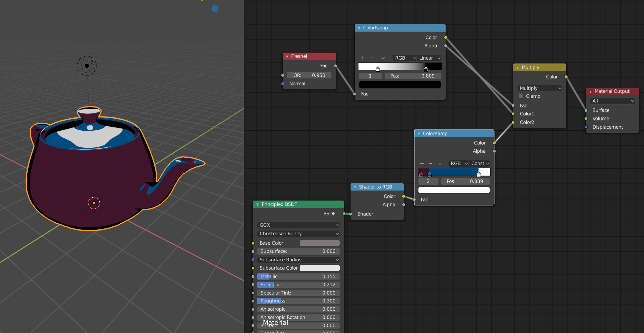The image size is (644, 333).
Task: Open the top ColorRamp tools chevron menu
Action: point(383,58)
